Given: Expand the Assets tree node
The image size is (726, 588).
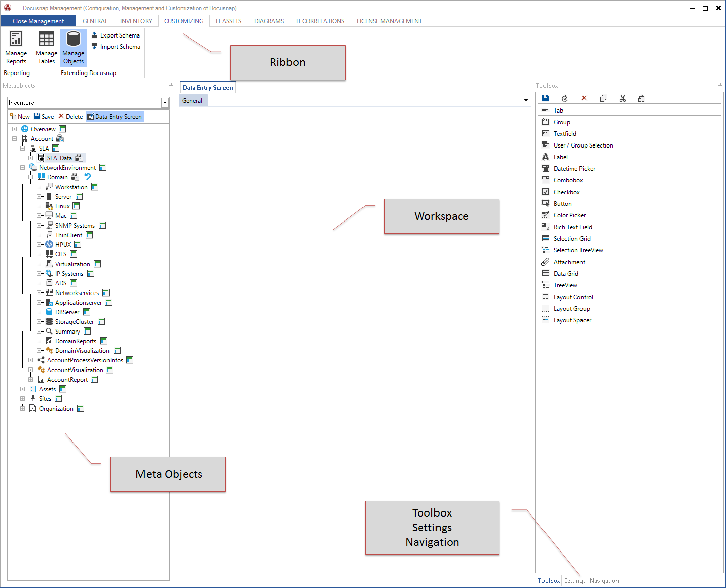Looking at the screenshot, I should pos(23,389).
